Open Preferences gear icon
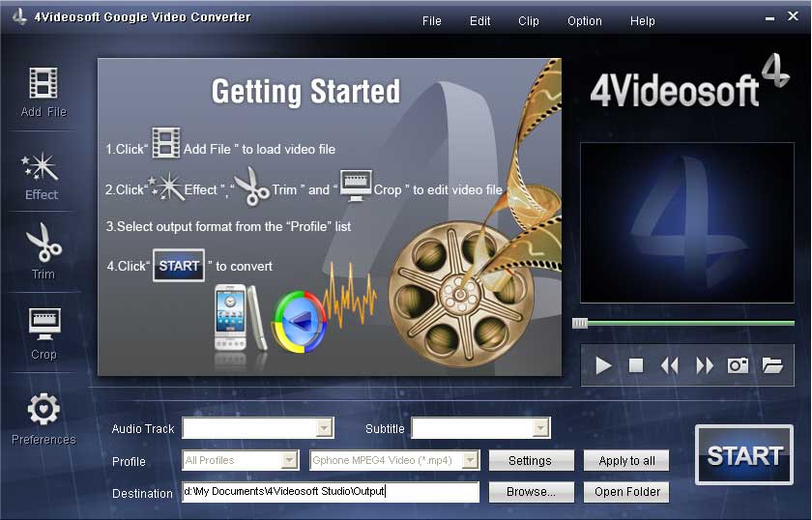The image size is (812, 520). pos(43,411)
